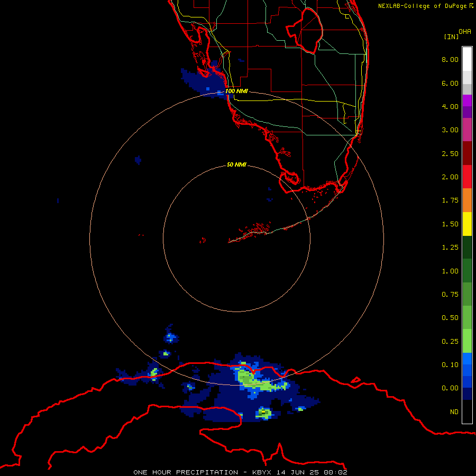The image size is (476, 476).
Task: Click the 0.50 legend value
Action: (x=450, y=318)
